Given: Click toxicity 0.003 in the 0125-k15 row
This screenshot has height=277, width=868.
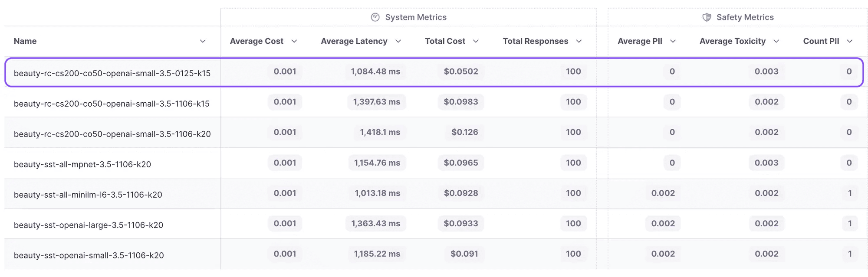Looking at the screenshot, I should pyautogui.click(x=766, y=72).
